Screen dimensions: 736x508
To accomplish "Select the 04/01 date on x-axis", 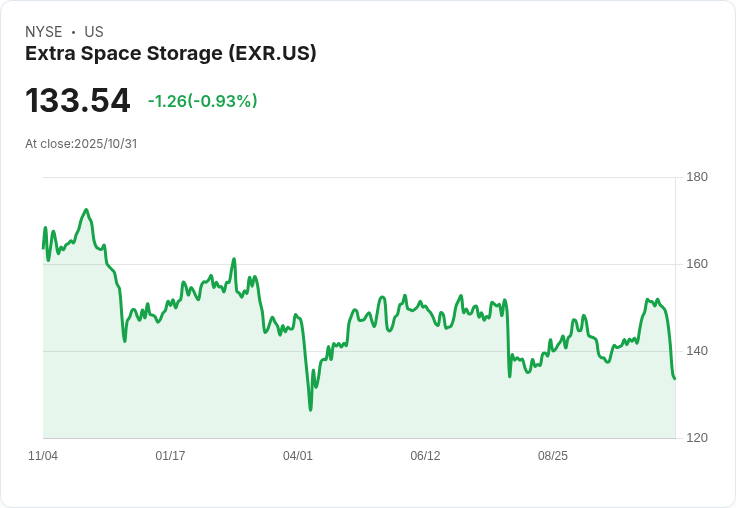I will [x=298, y=456].
